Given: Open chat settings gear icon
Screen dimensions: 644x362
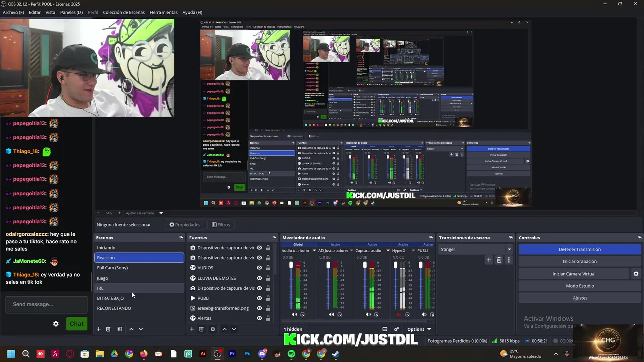Looking at the screenshot, I should tap(56, 324).
